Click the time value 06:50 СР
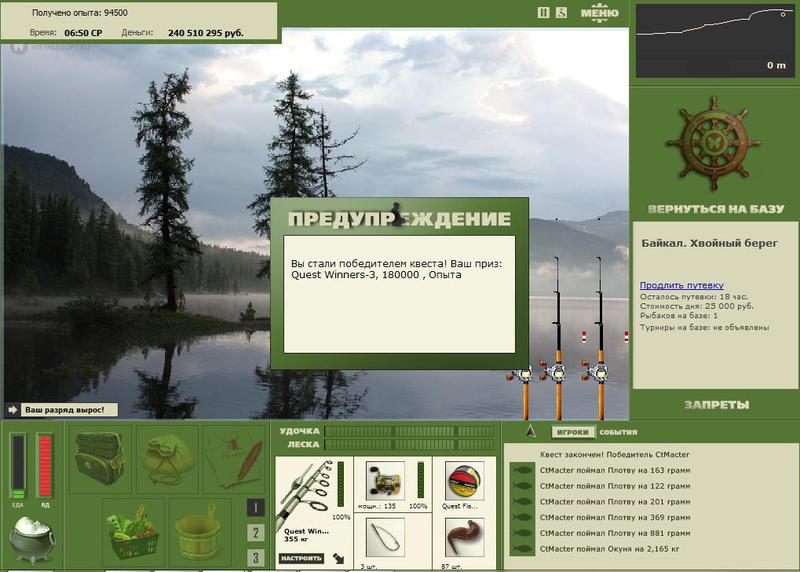The image size is (800, 572). [x=83, y=33]
